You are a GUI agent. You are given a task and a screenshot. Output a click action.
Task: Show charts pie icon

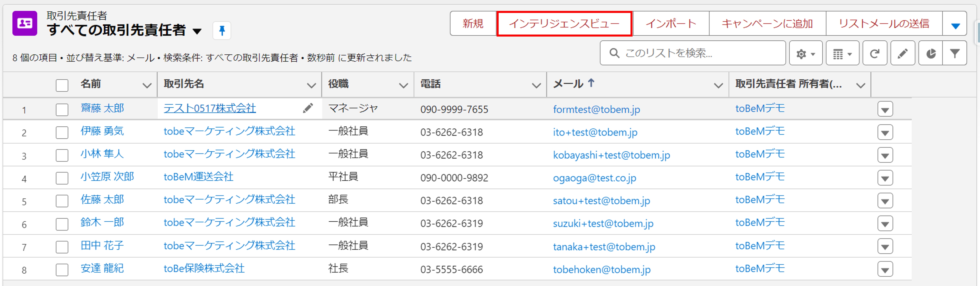931,53
